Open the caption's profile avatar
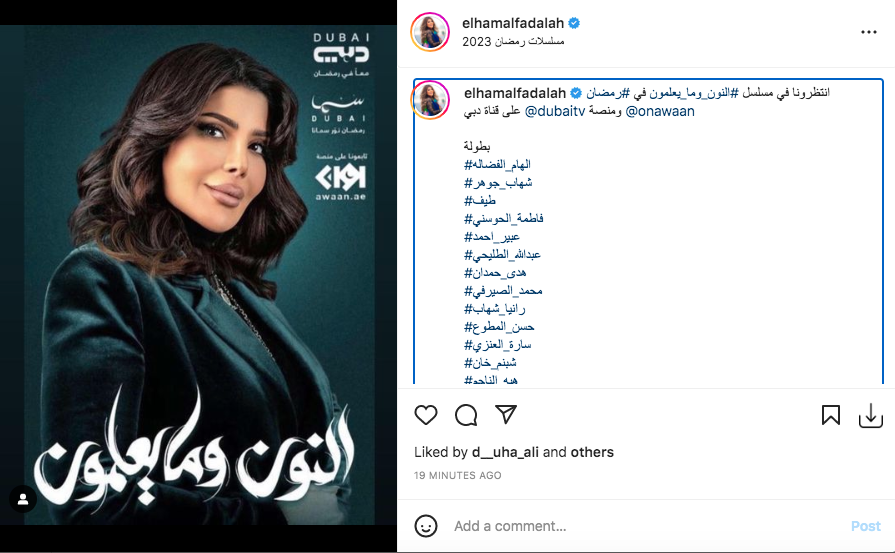Screen dimensions: 895x553 pos(430,100)
